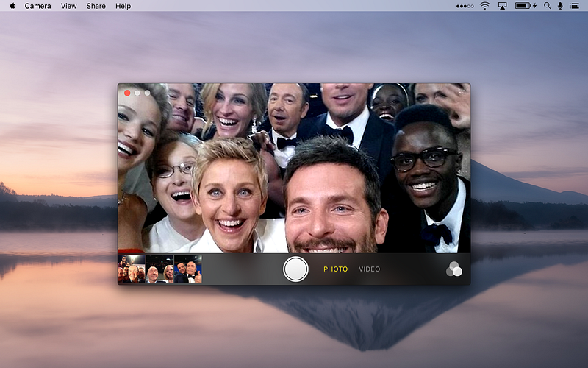Open the Camera app menu
The image size is (588, 368).
pos(37,6)
